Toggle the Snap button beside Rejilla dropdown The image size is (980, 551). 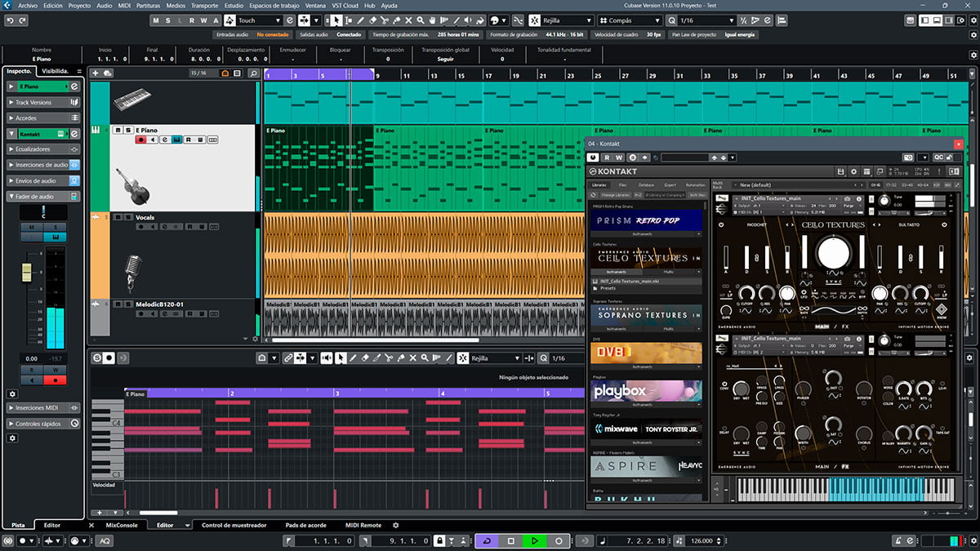[535, 20]
